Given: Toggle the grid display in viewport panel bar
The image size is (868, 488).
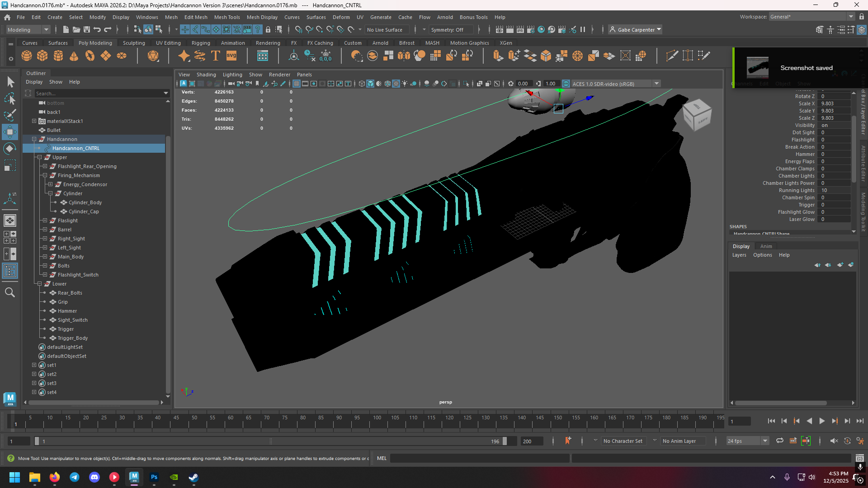Looking at the screenshot, I should tap(297, 84).
